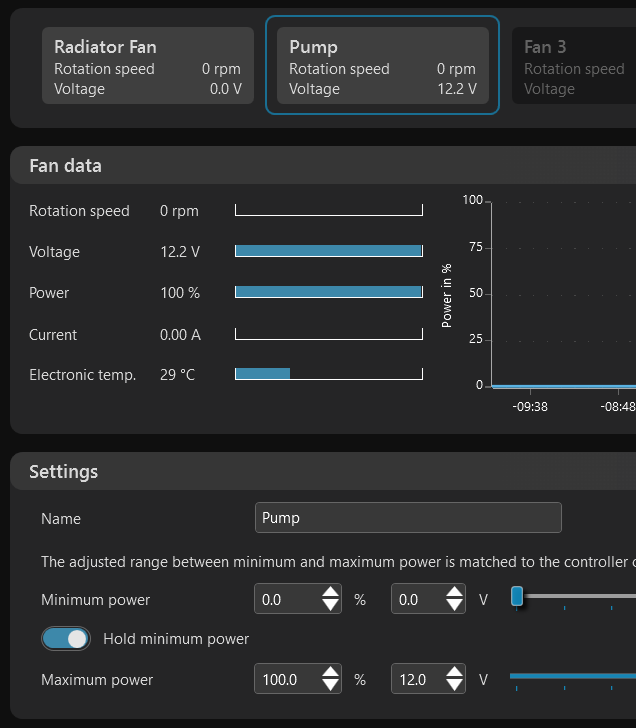Decrease the Maximum power voltage value
Viewport: 636px width, 728px height.
[454, 687]
